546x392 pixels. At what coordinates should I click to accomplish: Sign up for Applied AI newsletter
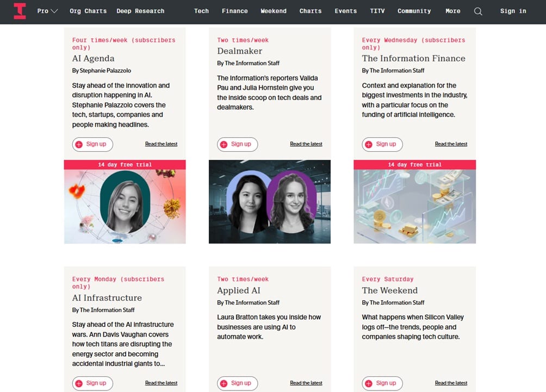coord(237,383)
